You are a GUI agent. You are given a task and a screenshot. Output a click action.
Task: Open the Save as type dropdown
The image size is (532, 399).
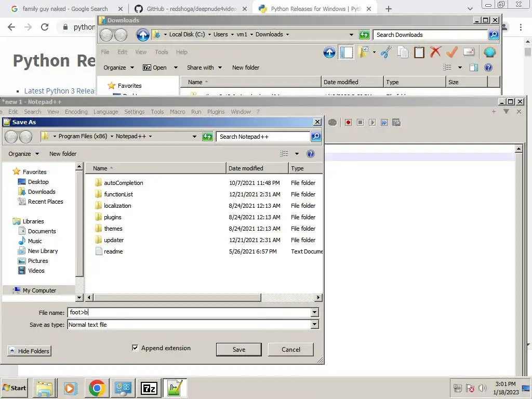pos(314,324)
